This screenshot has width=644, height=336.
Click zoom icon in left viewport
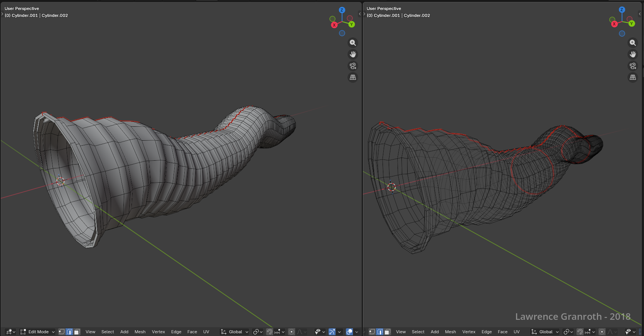pos(352,43)
